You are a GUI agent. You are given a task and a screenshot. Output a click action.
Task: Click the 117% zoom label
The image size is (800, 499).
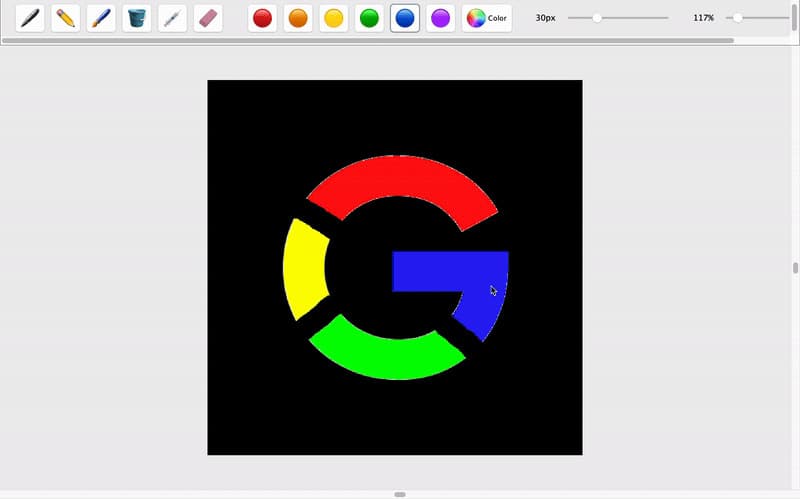[x=703, y=18]
